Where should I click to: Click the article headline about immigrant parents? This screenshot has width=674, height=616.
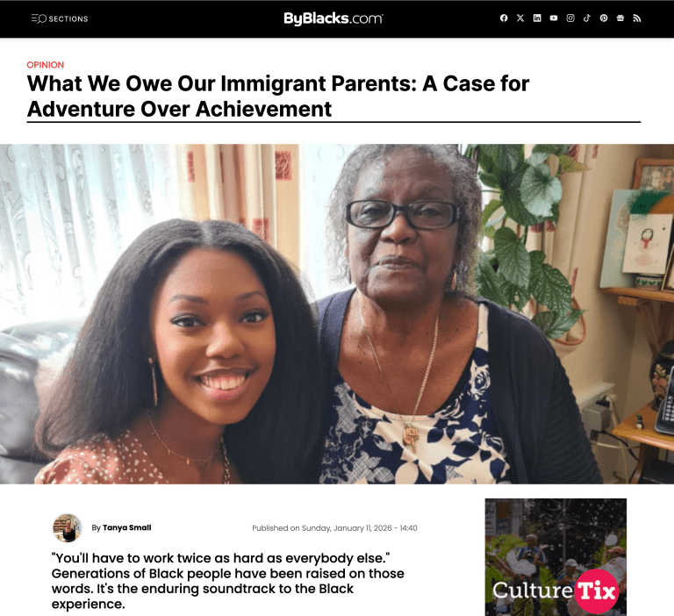point(278,96)
